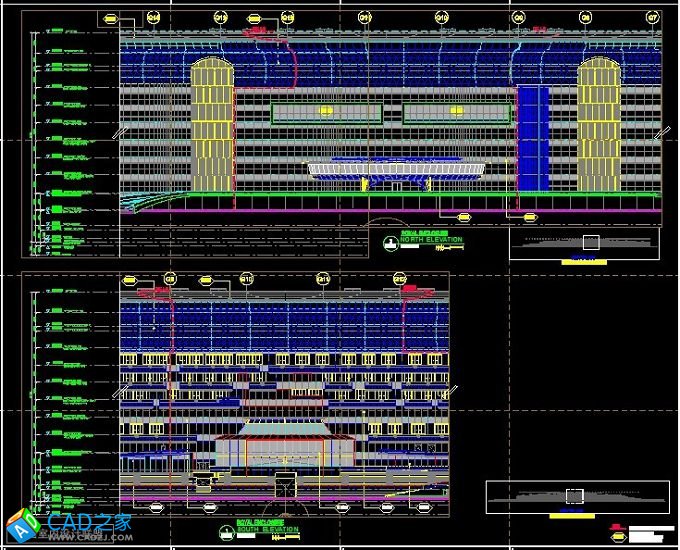This screenshot has height=550, width=680.
Task: Click the yellow tag at top-left corner
Action: tap(107, 18)
